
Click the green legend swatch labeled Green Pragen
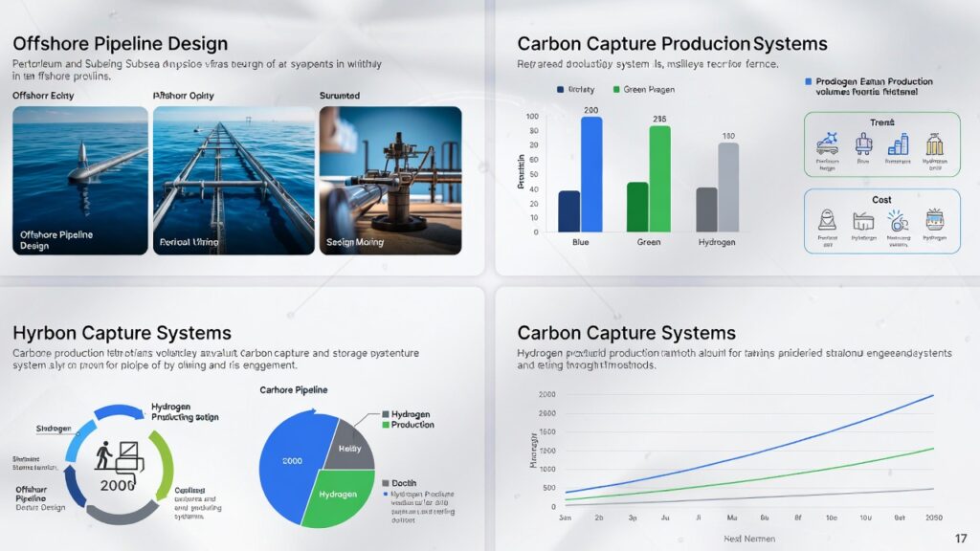tap(616, 90)
